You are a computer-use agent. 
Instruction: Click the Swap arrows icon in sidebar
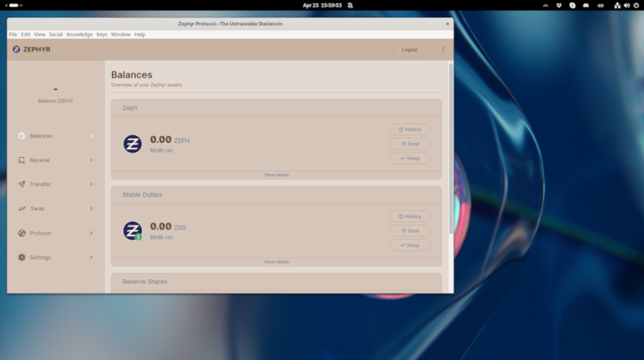(22, 208)
